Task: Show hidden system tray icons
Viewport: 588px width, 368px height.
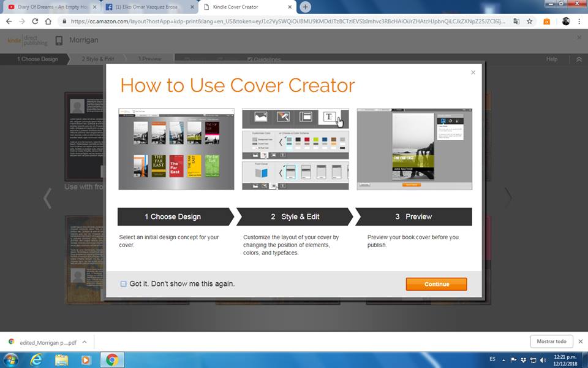Action: click(x=503, y=360)
